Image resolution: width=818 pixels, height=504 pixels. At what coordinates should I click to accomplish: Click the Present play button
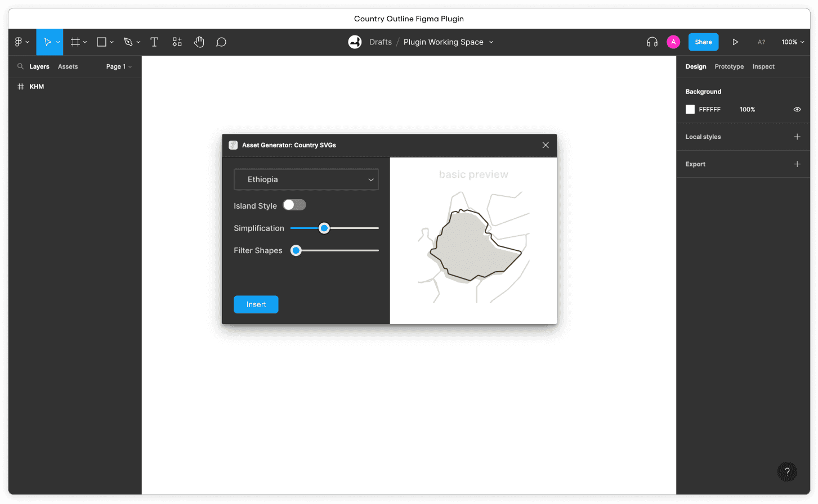pos(735,42)
